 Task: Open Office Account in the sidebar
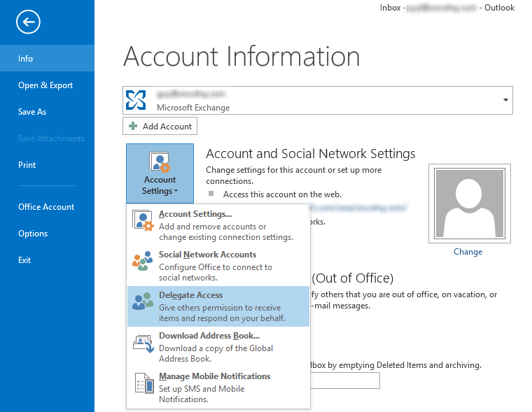(x=47, y=207)
